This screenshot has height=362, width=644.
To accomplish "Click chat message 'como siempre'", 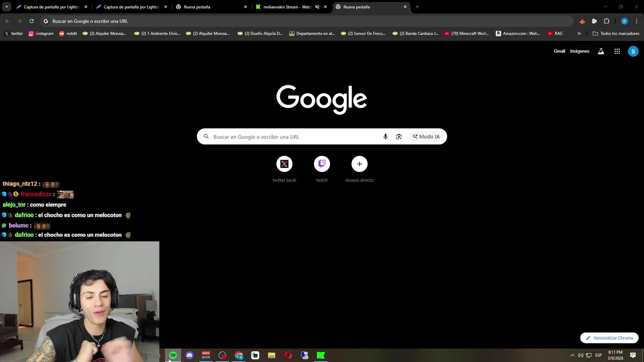I will [x=48, y=205].
